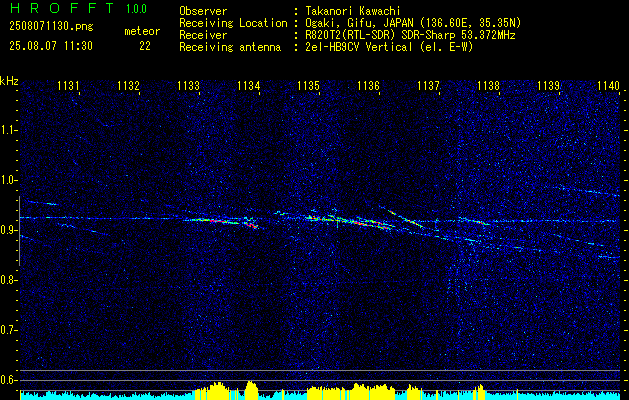The image size is (629, 400).
Task: Click the 0.8 kHz frequency label
Action: click(x=8, y=280)
